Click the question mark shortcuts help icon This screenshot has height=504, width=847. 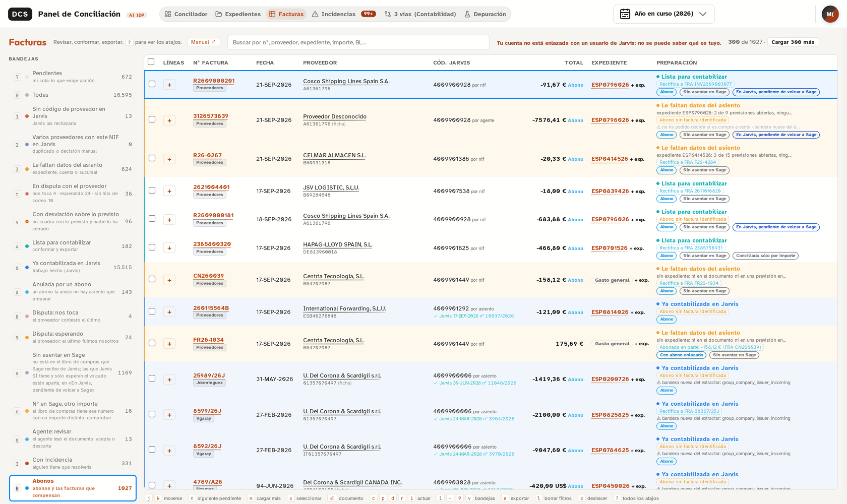pos(130,42)
